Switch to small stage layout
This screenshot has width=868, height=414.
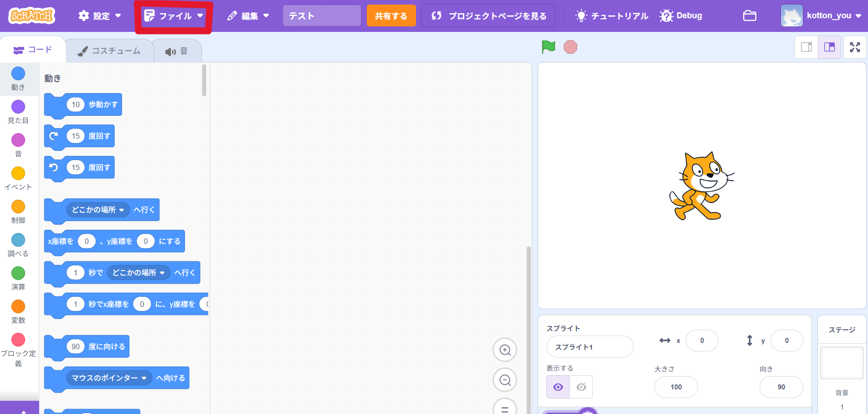coord(806,47)
